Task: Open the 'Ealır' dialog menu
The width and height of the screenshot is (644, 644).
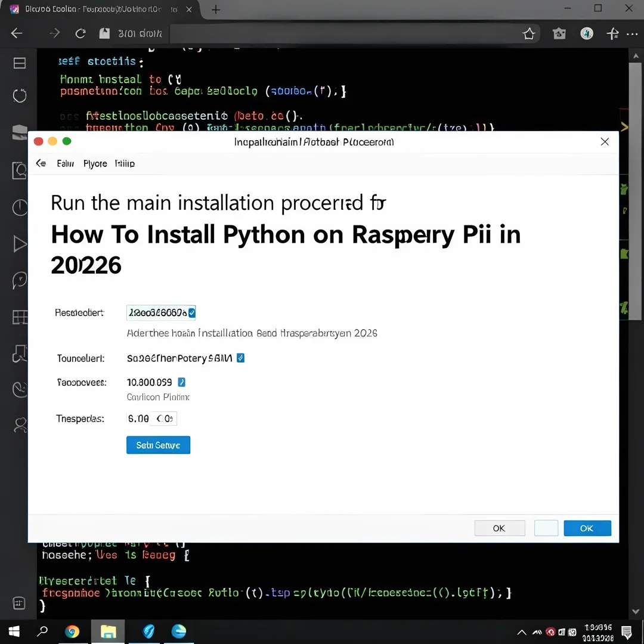Action: pyautogui.click(x=66, y=163)
